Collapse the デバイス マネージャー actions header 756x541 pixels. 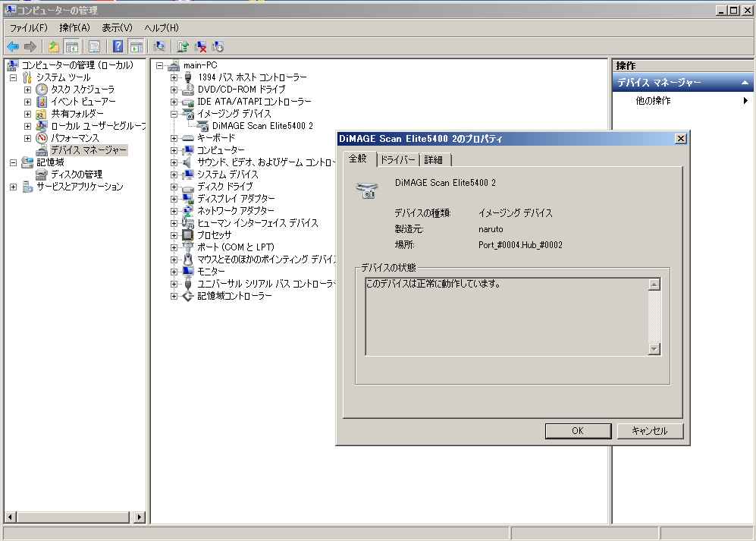tap(745, 83)
